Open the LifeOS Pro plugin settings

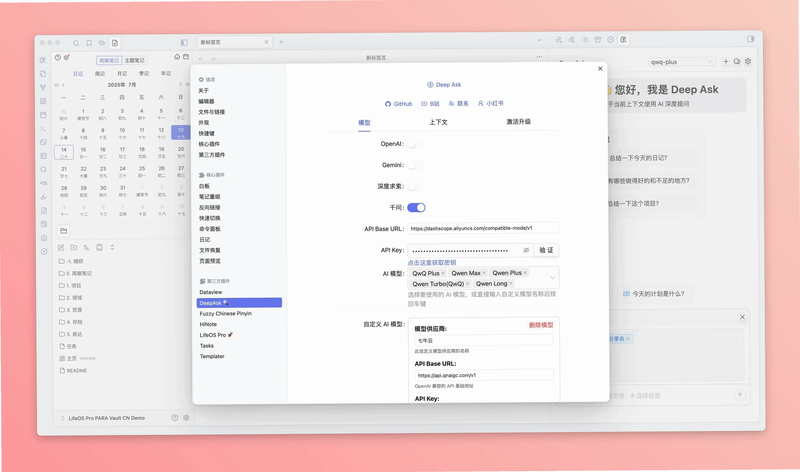[216, 335]
